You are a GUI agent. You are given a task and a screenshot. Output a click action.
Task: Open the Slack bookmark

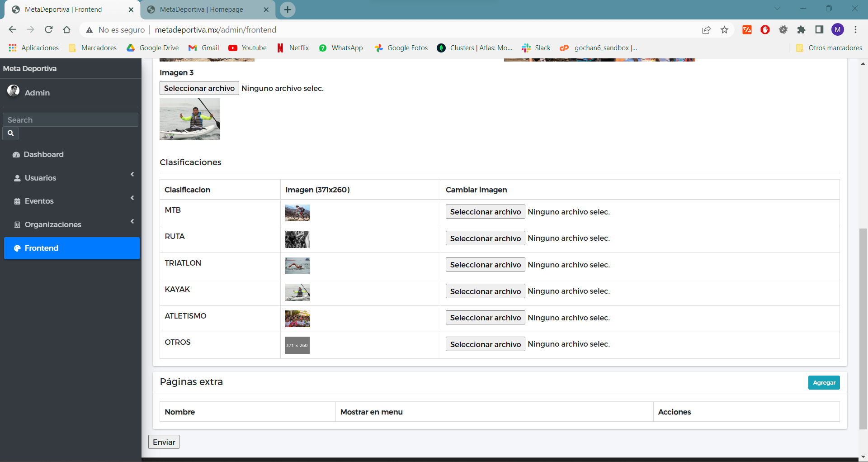click(536, 48)
